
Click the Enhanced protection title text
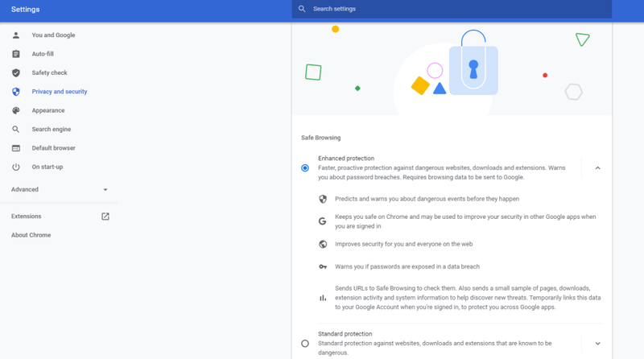(346, 159)
